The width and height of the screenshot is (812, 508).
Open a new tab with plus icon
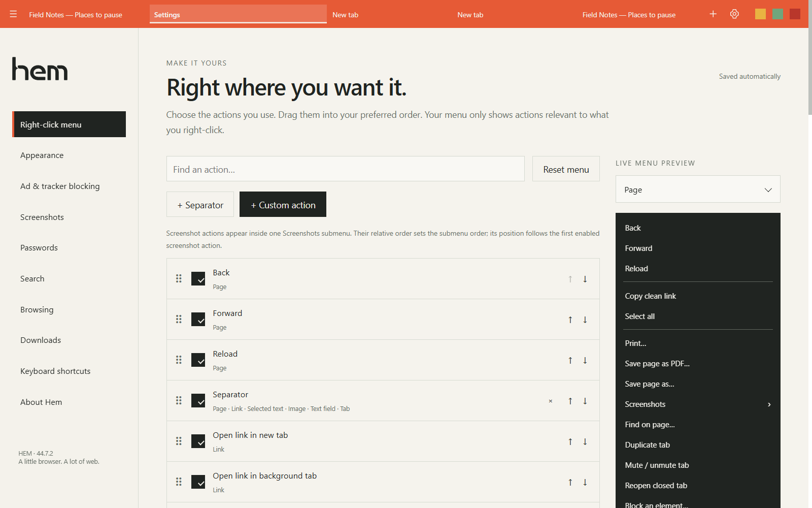pos(713,14)
